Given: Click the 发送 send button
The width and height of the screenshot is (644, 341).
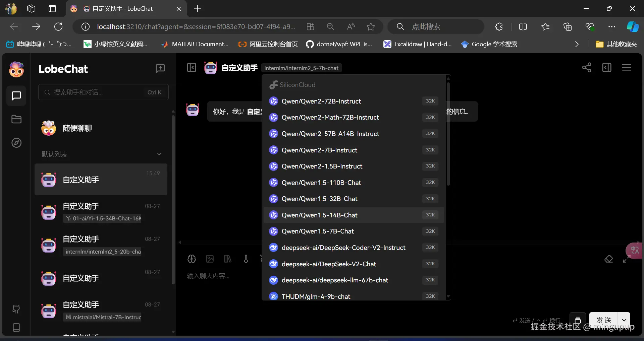Looking at the screenshot, I should [604, 320].
